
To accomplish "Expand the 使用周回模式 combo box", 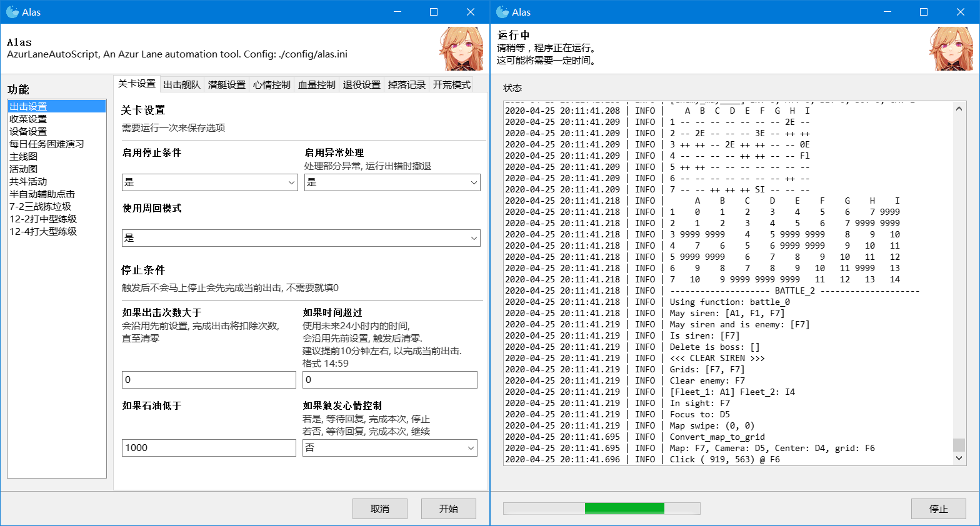I will point(301,238).
